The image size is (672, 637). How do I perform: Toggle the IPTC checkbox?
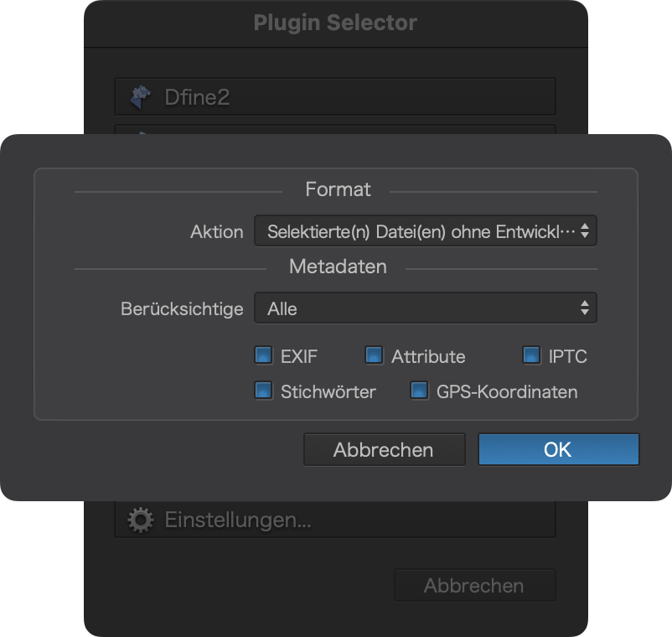click(531, 355)
